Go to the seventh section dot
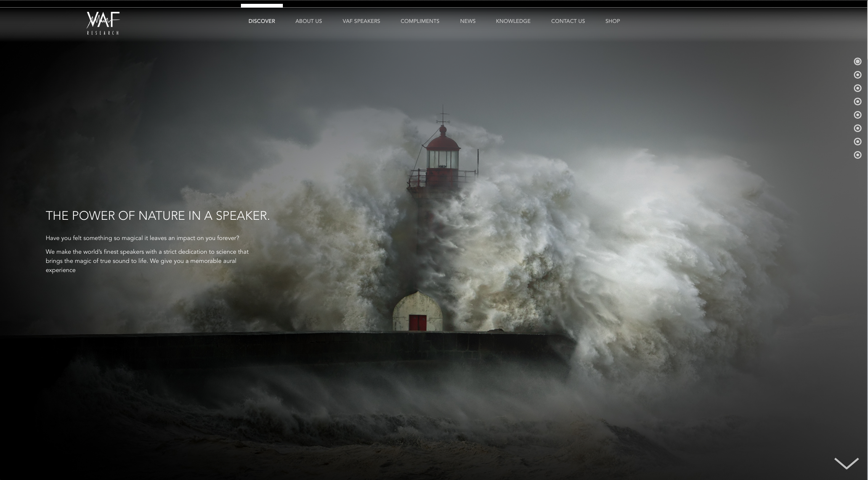The width and height of the screenshot is (868, 480). [857, 142]
